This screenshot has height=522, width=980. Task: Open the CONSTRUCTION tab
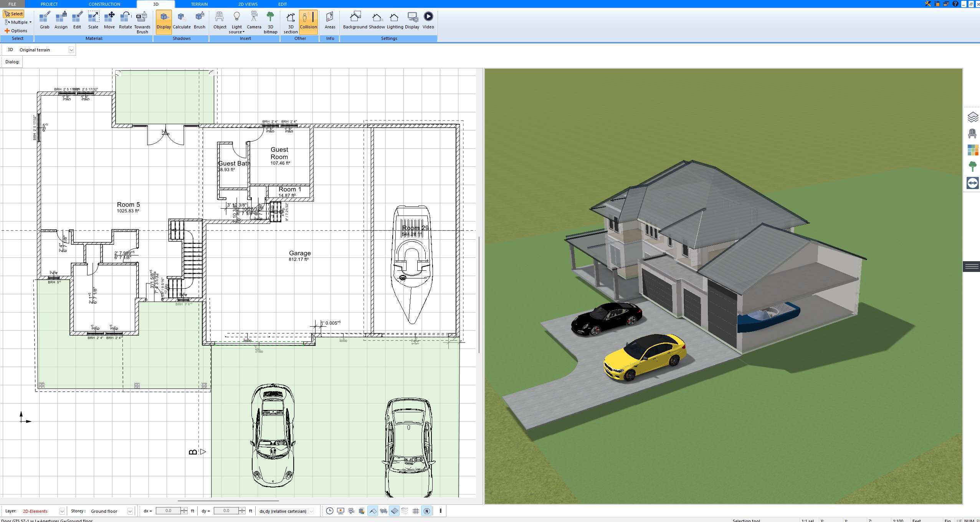tap(104, 4)
